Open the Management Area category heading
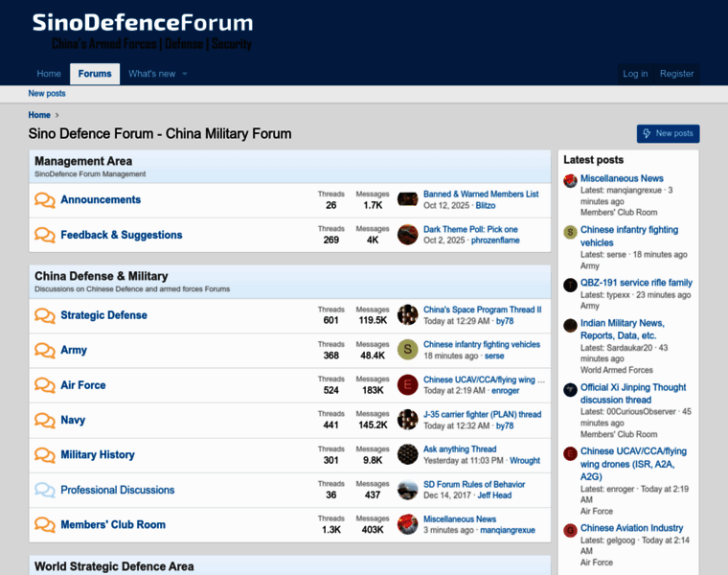Viewport: 728px width, 575px height. point(83,161)
